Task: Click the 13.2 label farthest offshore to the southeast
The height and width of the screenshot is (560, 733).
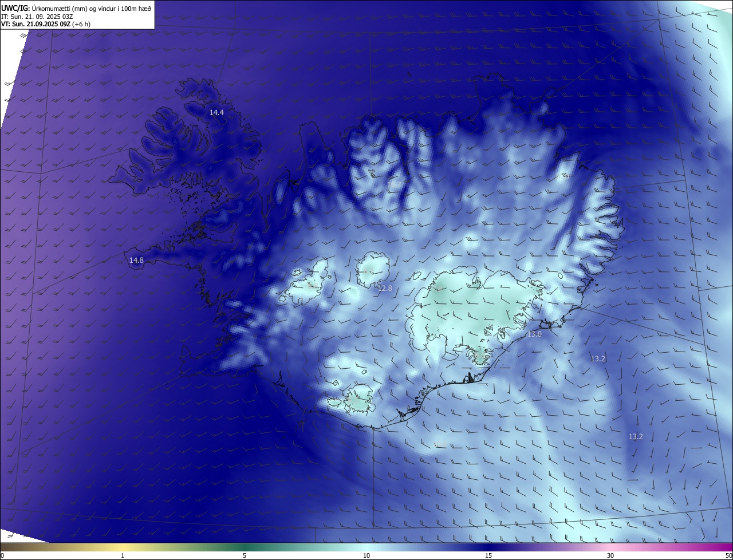Action: pos(636,436)
